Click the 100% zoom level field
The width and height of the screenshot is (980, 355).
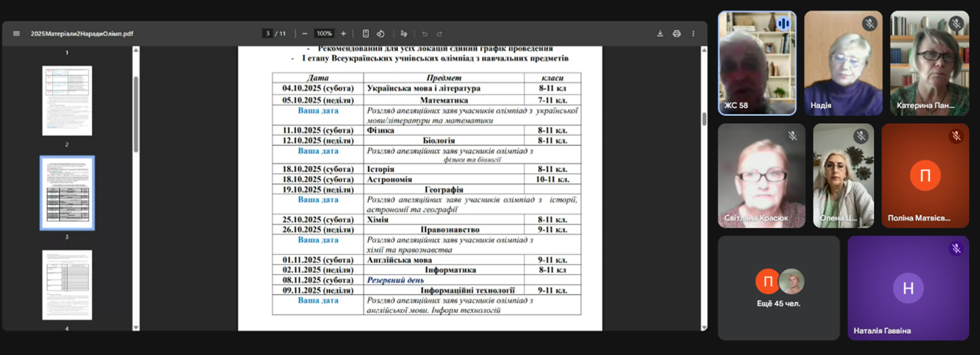324,34
